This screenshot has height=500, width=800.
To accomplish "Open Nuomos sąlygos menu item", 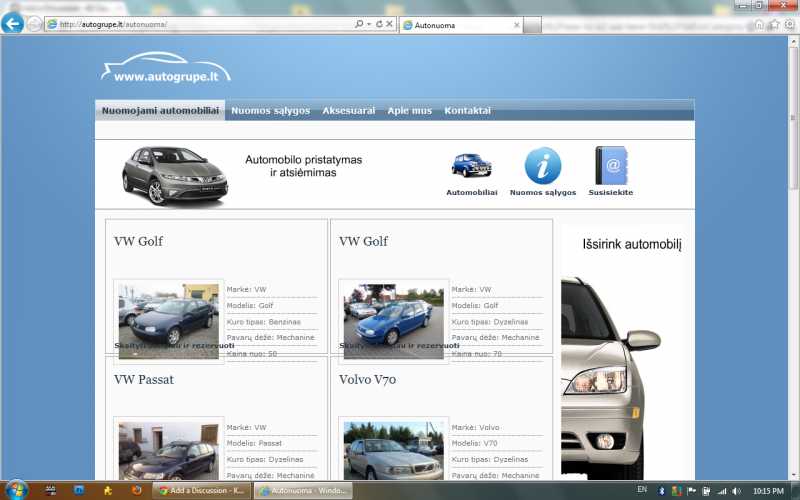I will point(270,110).
